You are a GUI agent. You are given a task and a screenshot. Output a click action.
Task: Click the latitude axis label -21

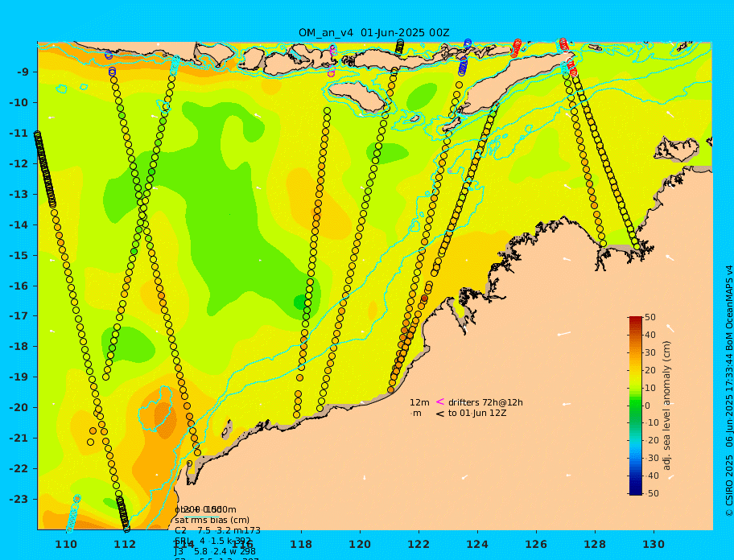tap(19, 439)
